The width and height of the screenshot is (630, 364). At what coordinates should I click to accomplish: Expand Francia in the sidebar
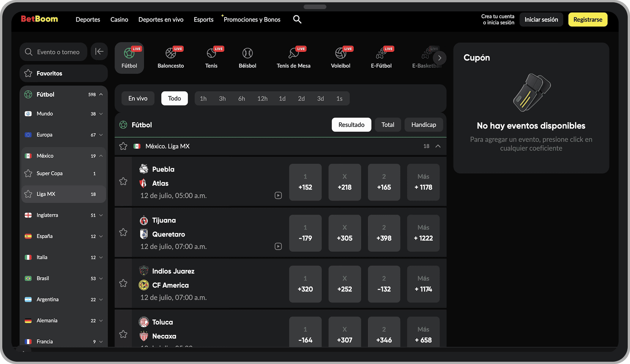101,342
